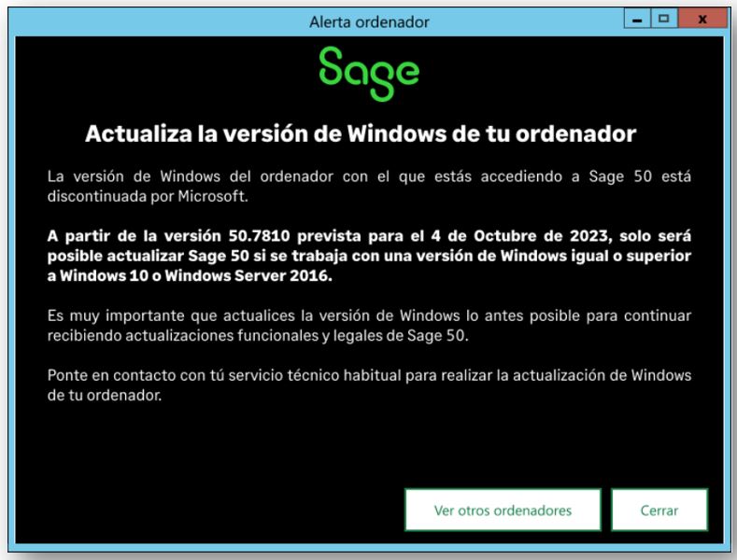Image resolution: width=737 pixels, height=560 pixels.
Task: Minimize the Alerta ordenador window
Action: [x=637, y=20]
